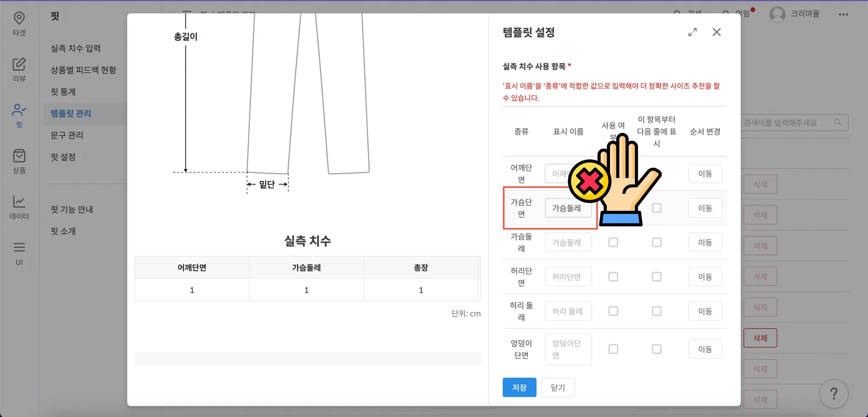The height and width of the screenshot is (417, 868).
Task: Select the 가슴둘레 column header in preview table
Action: click(306, 268)
